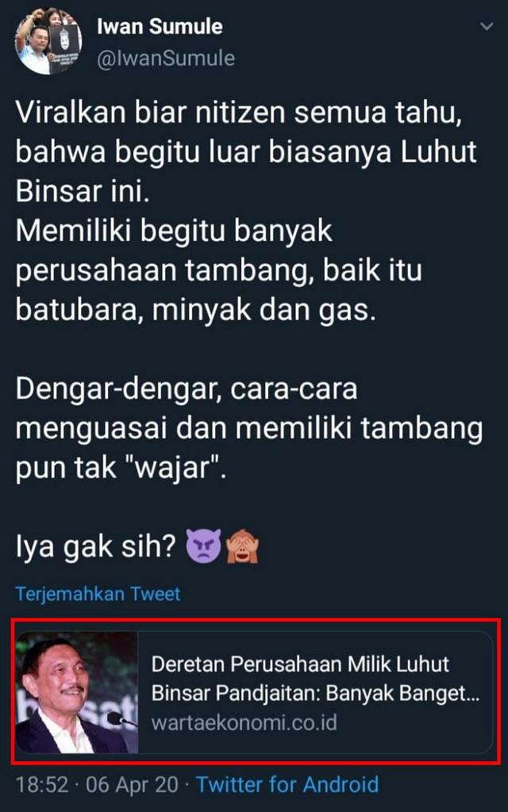Tap the batubara, minyak dan gas line
This screenshot has width=508, height=812.
pyautogui.click(x=195, y=311)
